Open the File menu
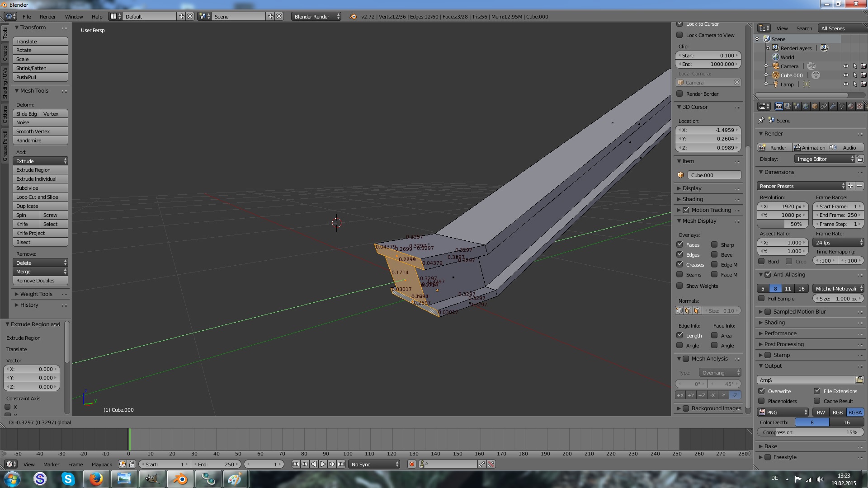The height and width of the screenshot is (488, 868). point(27,16)
